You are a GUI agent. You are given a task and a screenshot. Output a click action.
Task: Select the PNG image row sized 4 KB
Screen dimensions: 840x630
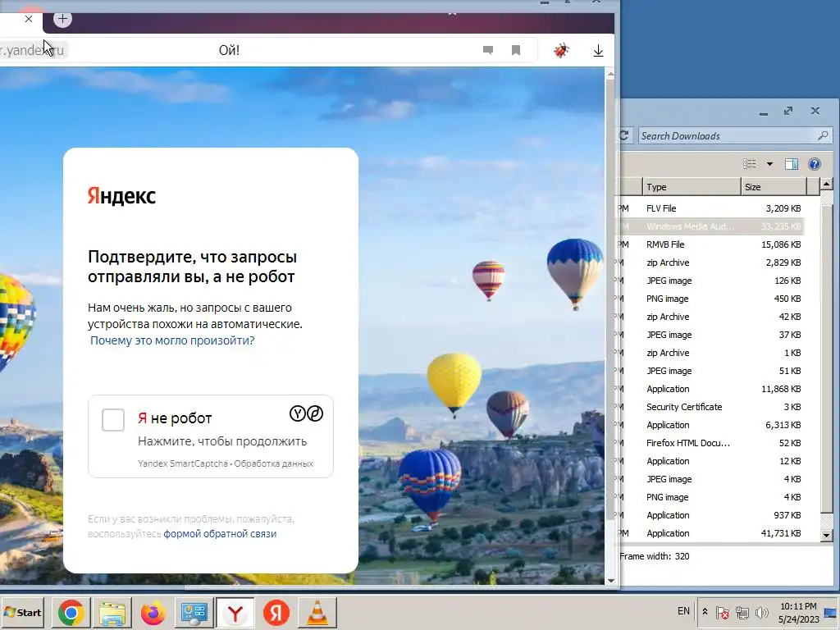click(x=711, y=497)
